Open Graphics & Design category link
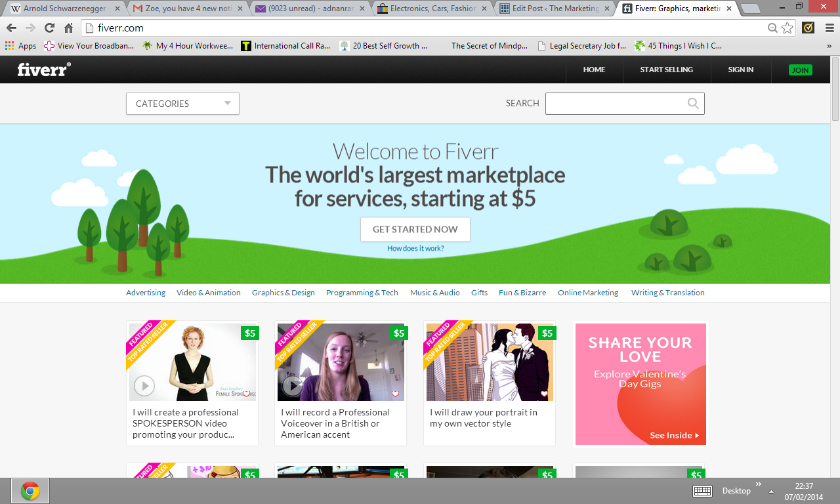 click(283, 293)
